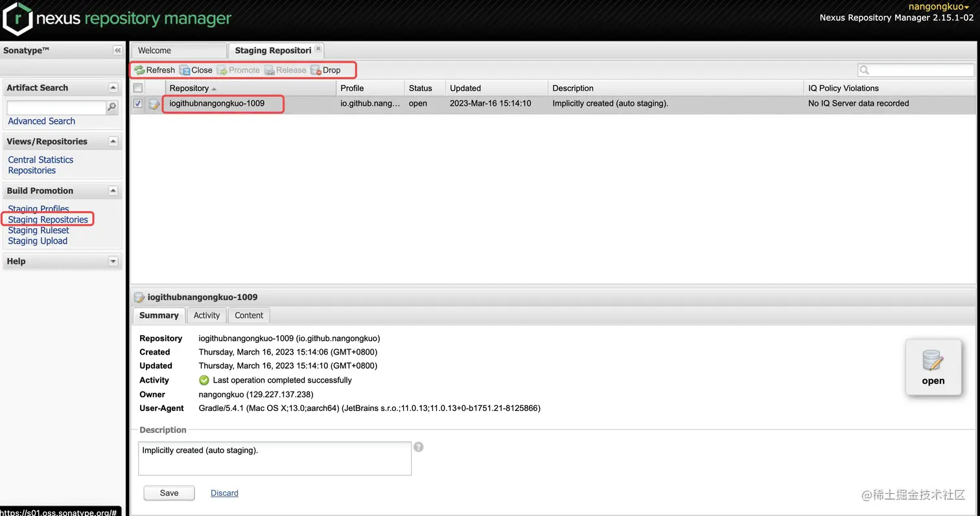Open the Staging Profiles link
The width and height of the screenshot is (980, 516).
(x=38, y=209)
